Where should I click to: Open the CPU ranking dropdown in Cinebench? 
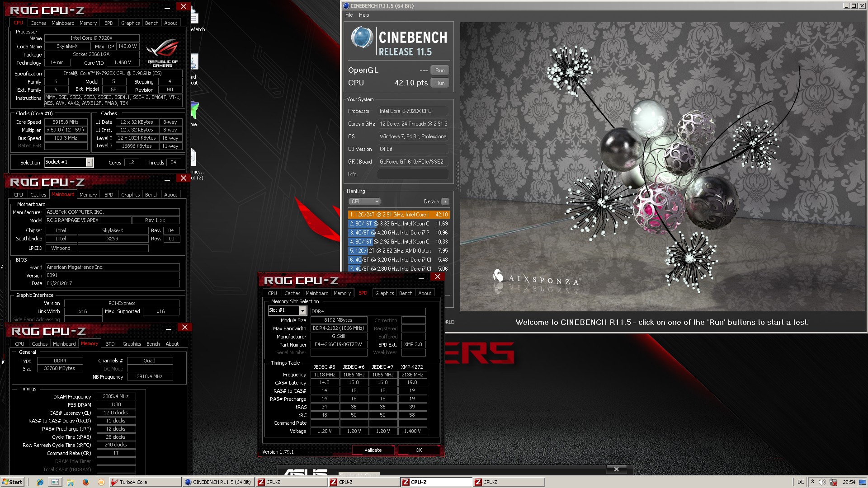[x=364, y=202]
